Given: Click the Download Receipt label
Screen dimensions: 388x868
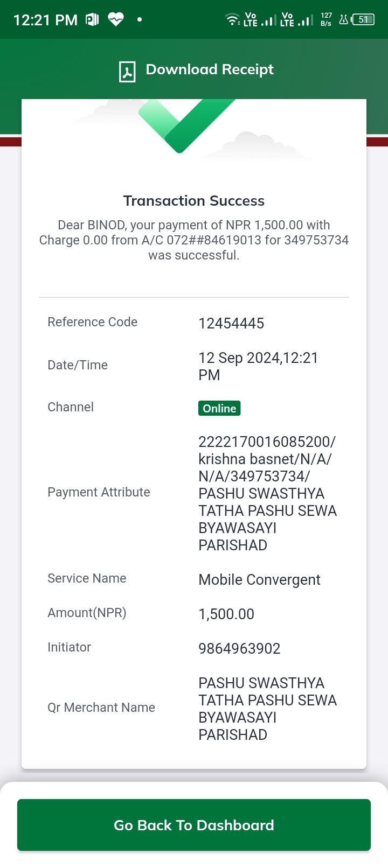Looking at the screenshot, I should click(x=210, y=70).
